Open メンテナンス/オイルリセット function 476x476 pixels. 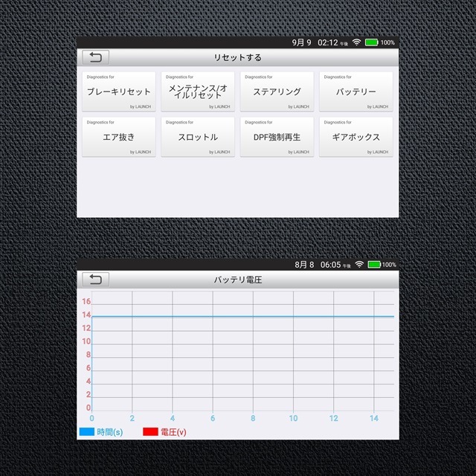click(x=198, y=92)
